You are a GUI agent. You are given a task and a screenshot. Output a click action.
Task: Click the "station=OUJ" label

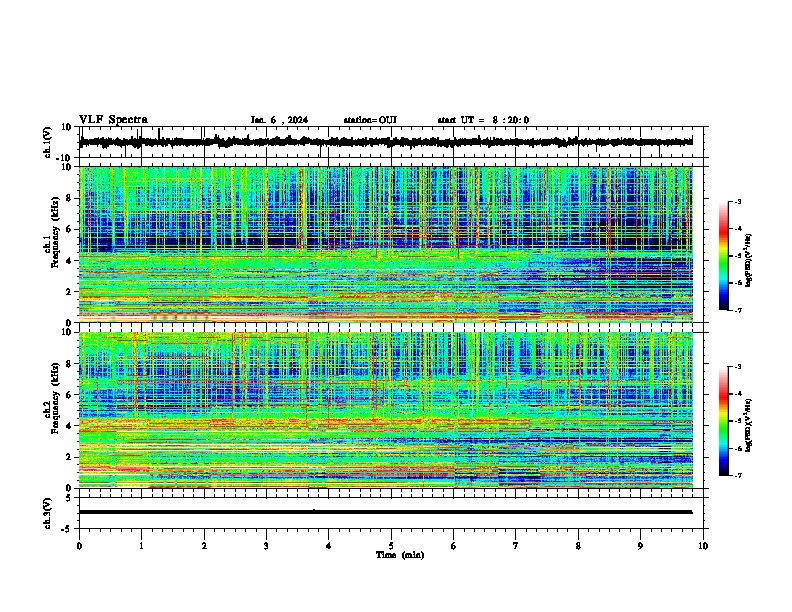click(370, 120)
